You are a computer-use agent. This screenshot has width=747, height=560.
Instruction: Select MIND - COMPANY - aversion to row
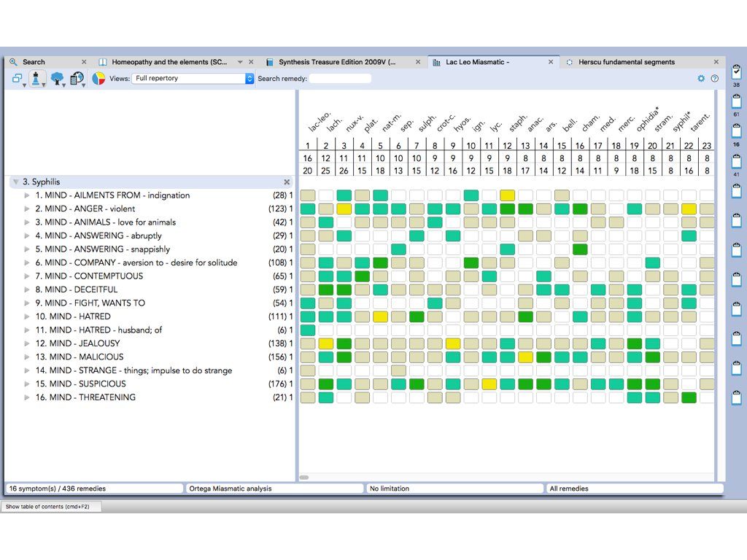[151, 262]
